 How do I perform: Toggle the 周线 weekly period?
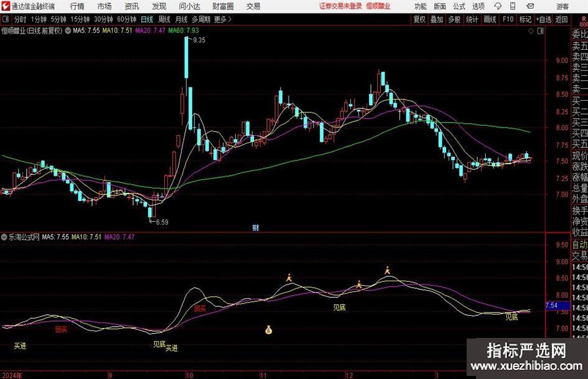[x=164, y=19]
